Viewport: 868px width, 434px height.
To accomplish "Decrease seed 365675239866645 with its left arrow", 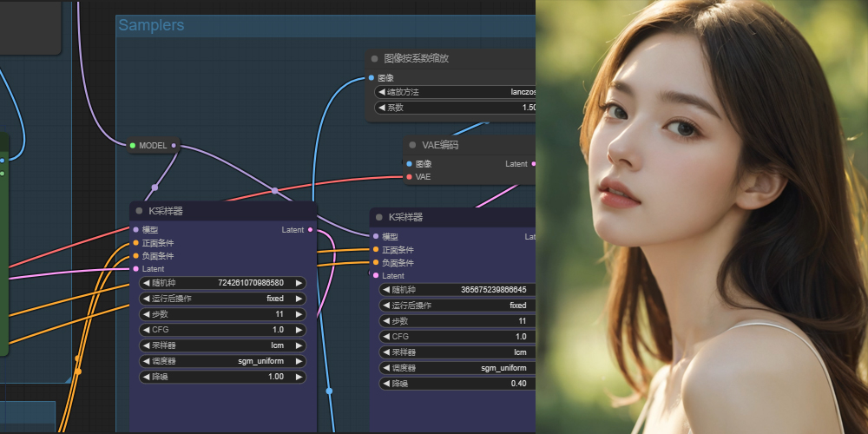I will 386,290.
